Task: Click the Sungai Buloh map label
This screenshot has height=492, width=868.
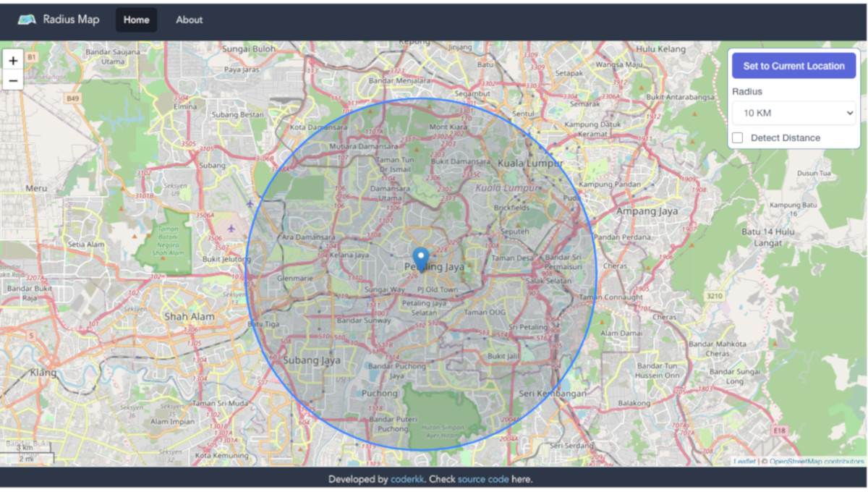Action: [x=249, y=49]
